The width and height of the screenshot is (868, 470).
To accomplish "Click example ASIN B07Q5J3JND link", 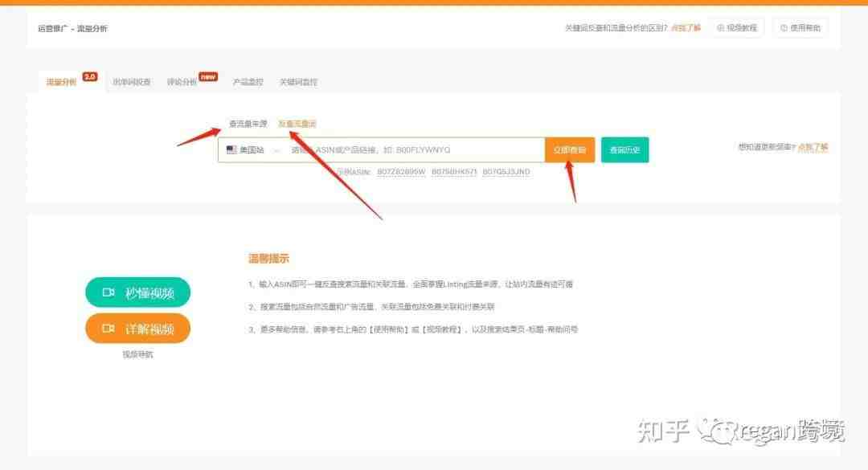I will 506,172.
